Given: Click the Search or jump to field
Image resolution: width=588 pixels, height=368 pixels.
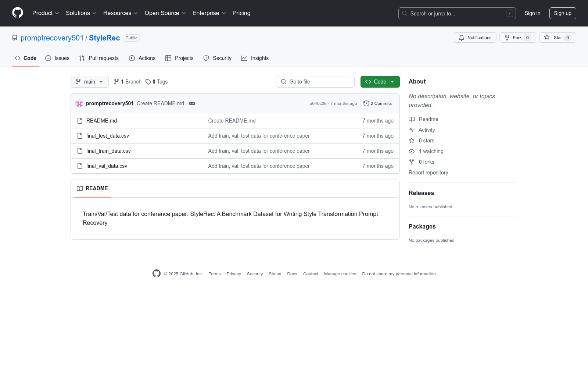Looking at the screenshot, I should pyautogui.click(x=457, y=13).
